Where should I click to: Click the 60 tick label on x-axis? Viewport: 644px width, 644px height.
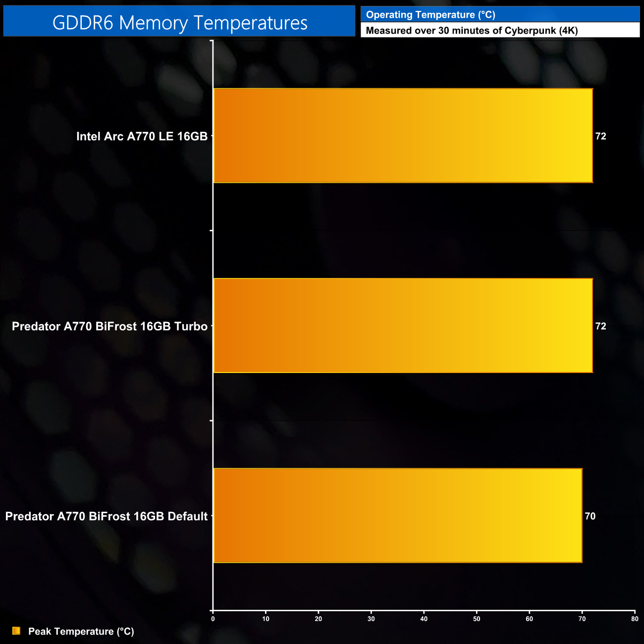[530, 619]
